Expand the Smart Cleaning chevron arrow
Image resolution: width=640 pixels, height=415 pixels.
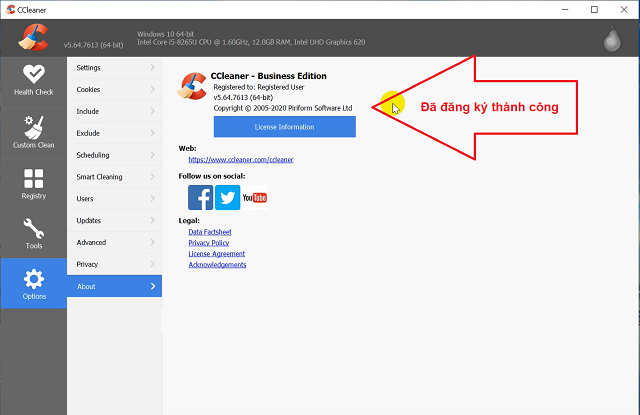(152, 177)
